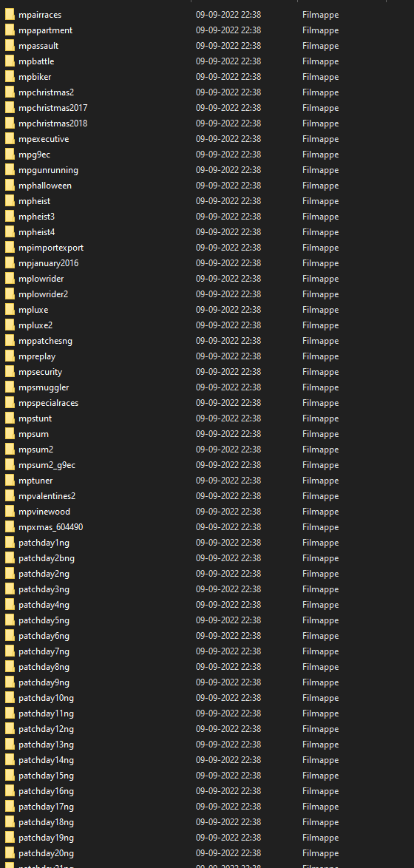Click the mpxmas_604490 folder name
This screenshot has height=868, width=414.
tap(50, 527)
